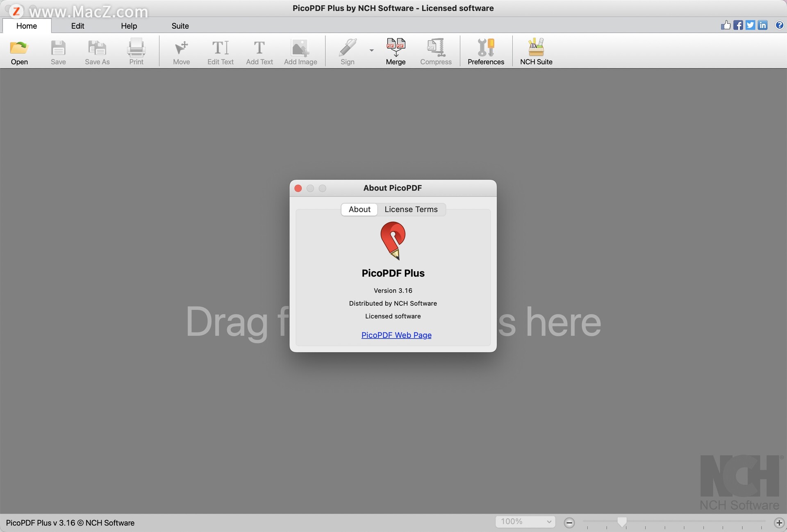
Task: Click the Twitter share icon
Action: (x=750, y=25)
